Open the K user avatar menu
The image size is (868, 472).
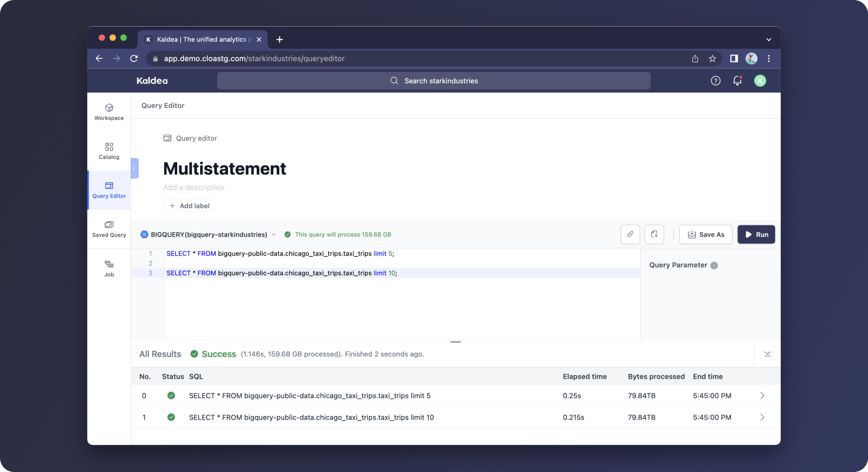point(760,81)
